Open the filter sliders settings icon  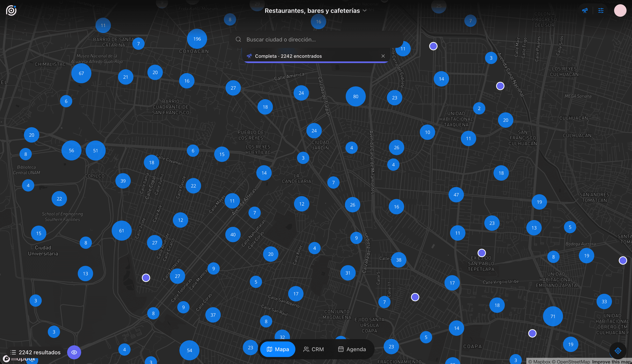point(601,10)
